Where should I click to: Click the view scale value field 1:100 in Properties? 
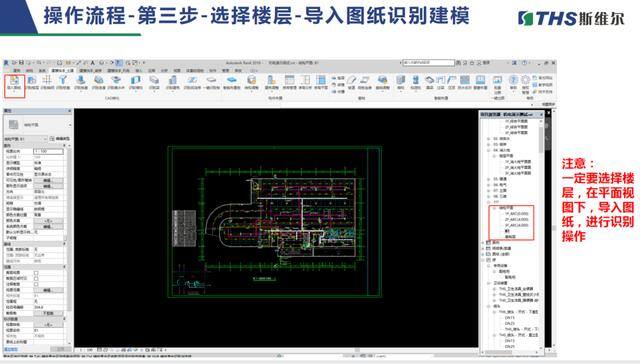(x=48, y=151)
